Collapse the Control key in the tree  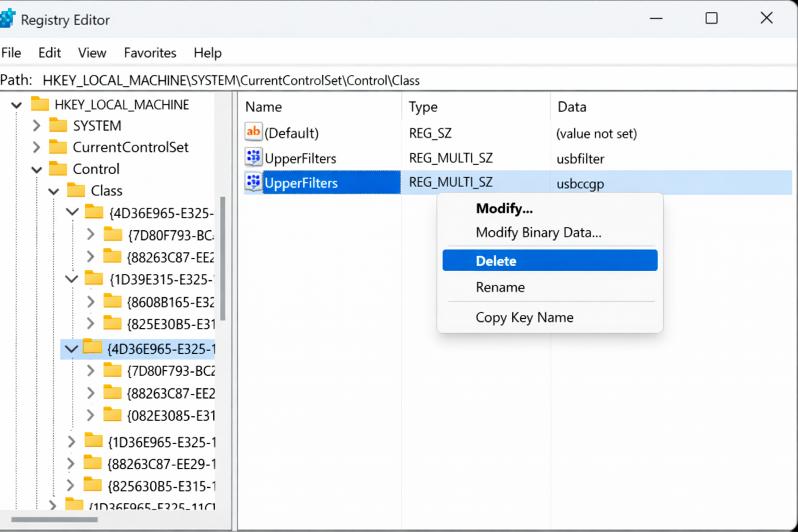(36, 169)
